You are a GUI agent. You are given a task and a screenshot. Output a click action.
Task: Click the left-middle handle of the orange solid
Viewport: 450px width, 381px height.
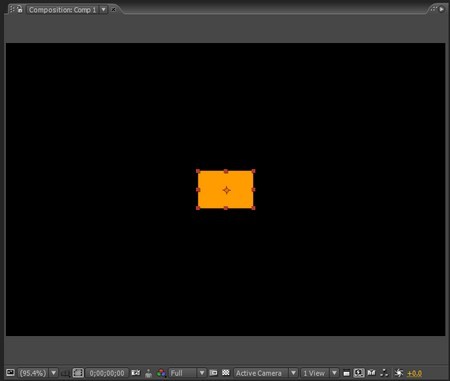click(x=198, y=190)
